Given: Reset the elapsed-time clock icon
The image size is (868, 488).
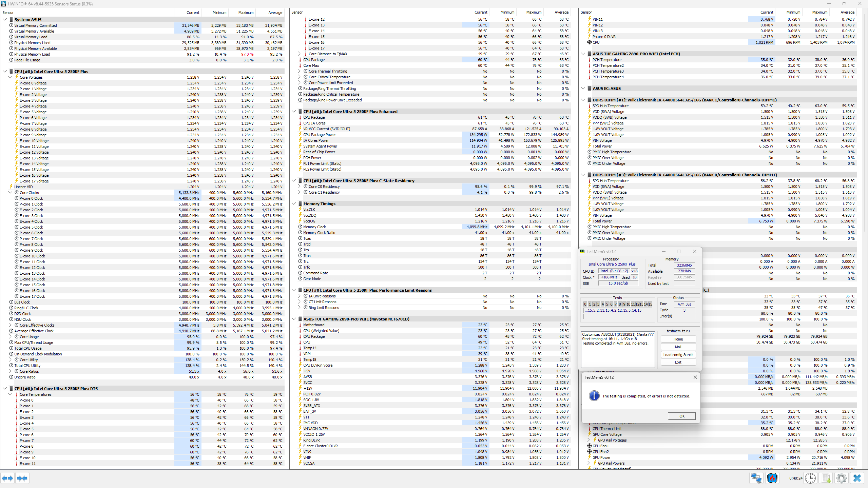Looking at the screenshot, I should pyautogui.click(x=810, y=478).
